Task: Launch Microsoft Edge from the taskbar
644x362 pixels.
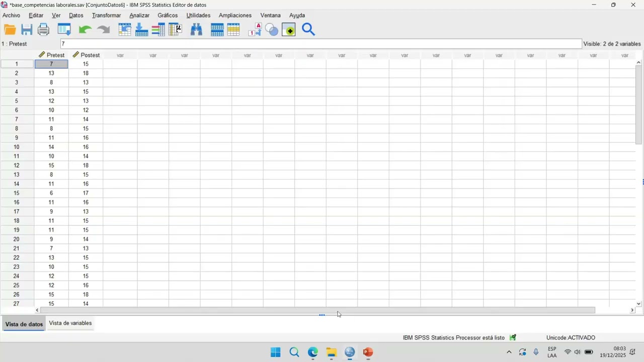Action: (x=313, y=352)
